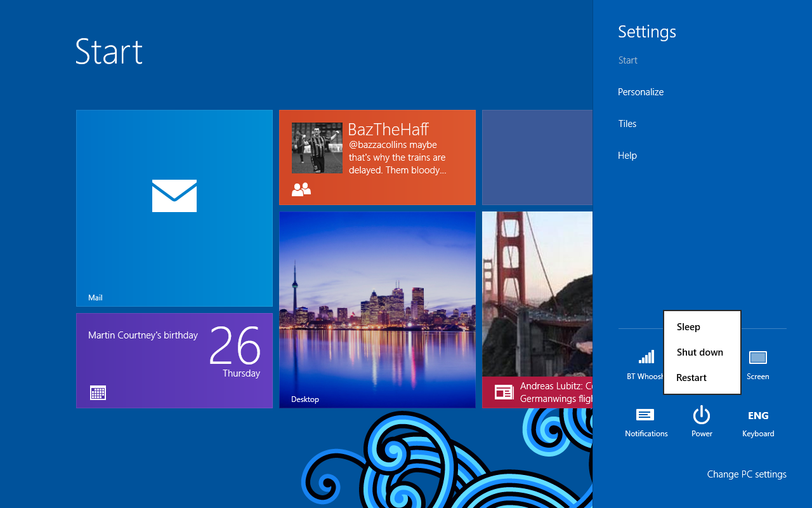Click Martin Courtney's birthday text
The width and height of the screenshot is (812, 508).
coord(143,335)
